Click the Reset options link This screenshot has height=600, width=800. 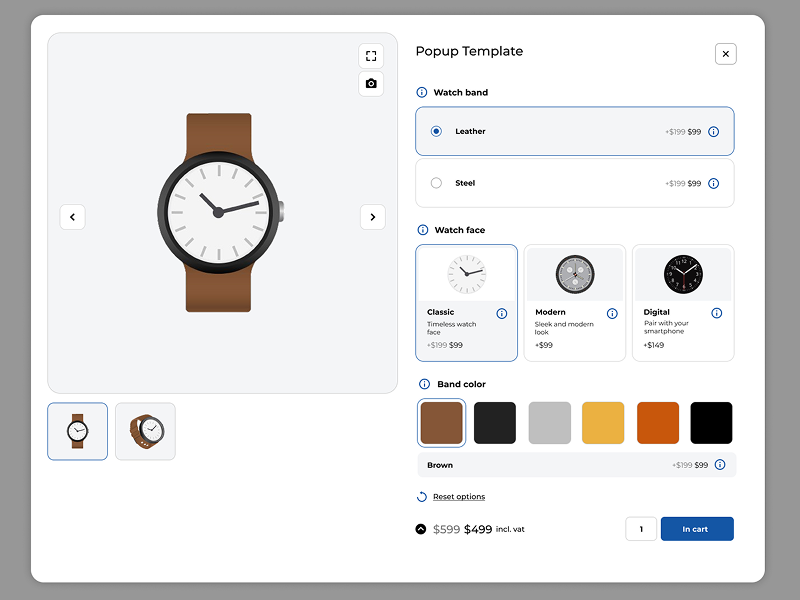click(x=459, y=496)
